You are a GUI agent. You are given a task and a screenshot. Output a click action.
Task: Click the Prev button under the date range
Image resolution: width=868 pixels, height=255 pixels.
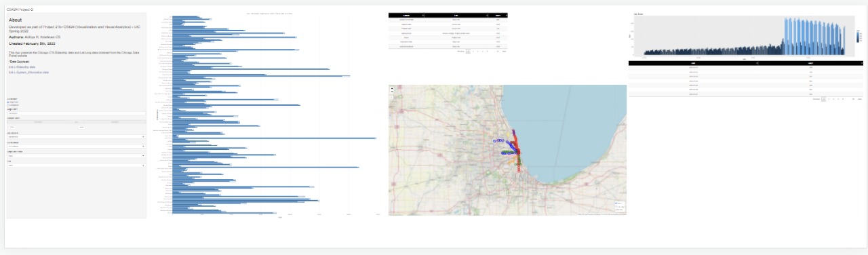click(x=12, y=127)
